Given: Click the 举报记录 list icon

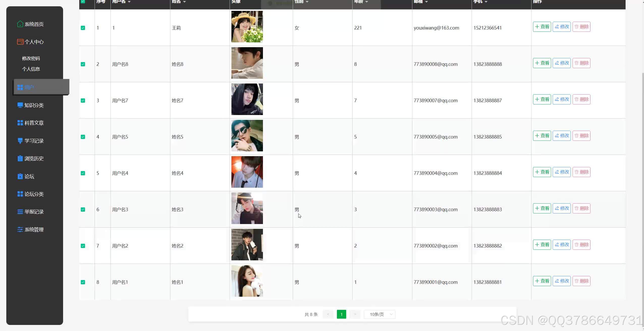Looking at the screenshot, I should [20, 212].
